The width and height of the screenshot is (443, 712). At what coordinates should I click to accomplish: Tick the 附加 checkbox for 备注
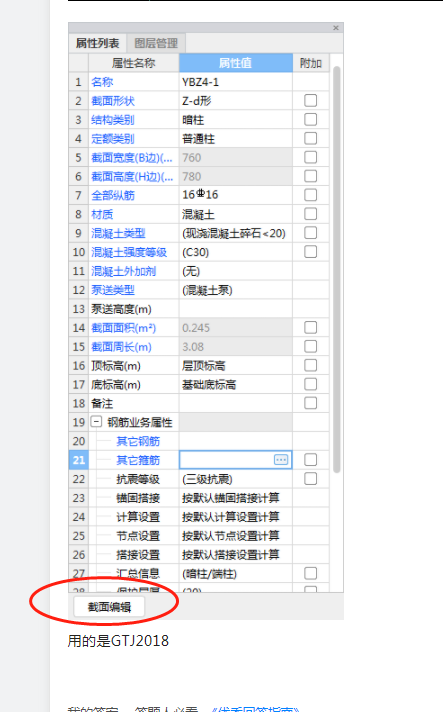tap(310, 403)
